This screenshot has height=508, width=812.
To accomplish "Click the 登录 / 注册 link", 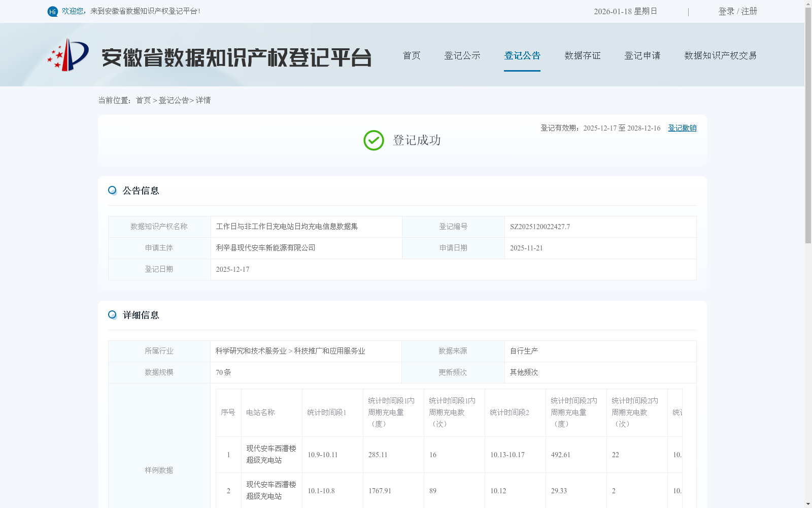I will coord(738,11).
